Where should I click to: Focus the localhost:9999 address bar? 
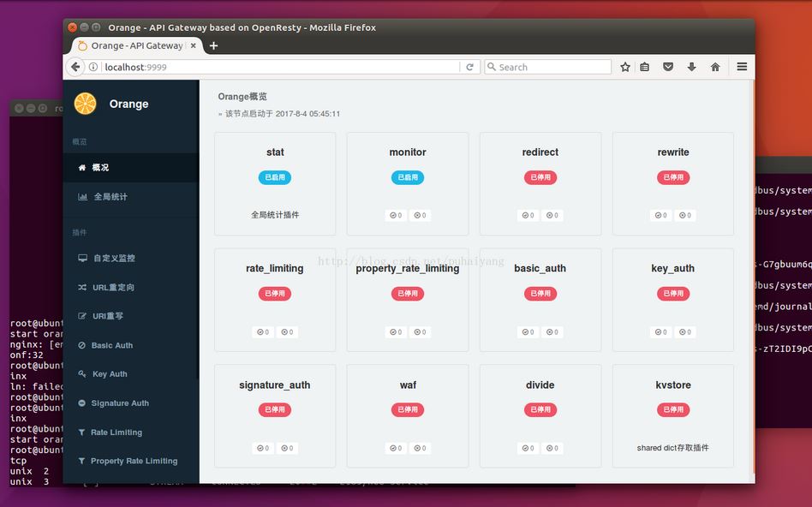(x=279, y=67)
